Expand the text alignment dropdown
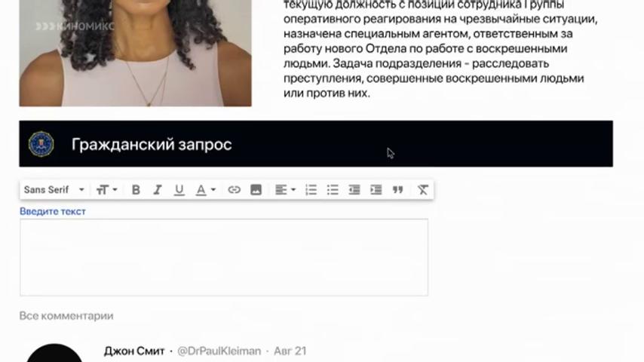Viewport: 644px width, 362px height. coord(286,190)
